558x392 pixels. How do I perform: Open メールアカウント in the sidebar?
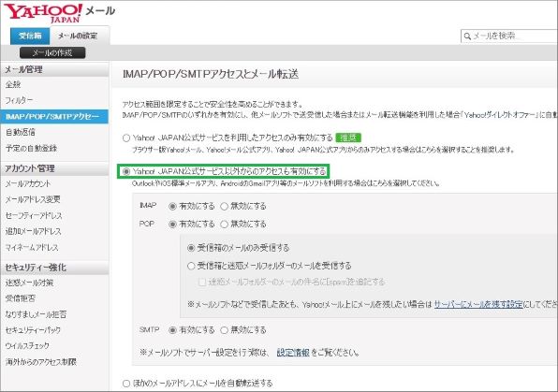(x=28, y=184)
